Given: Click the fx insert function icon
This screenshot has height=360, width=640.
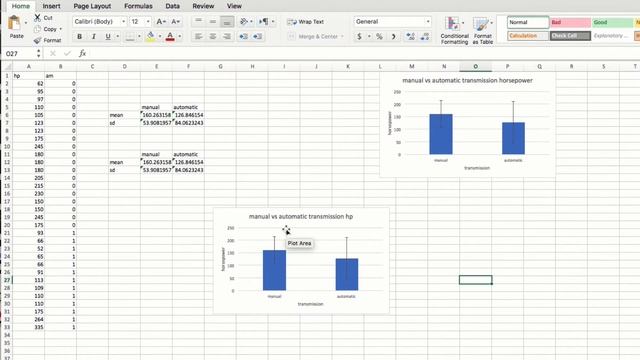Looking at the screenshot, I should 82,53.
